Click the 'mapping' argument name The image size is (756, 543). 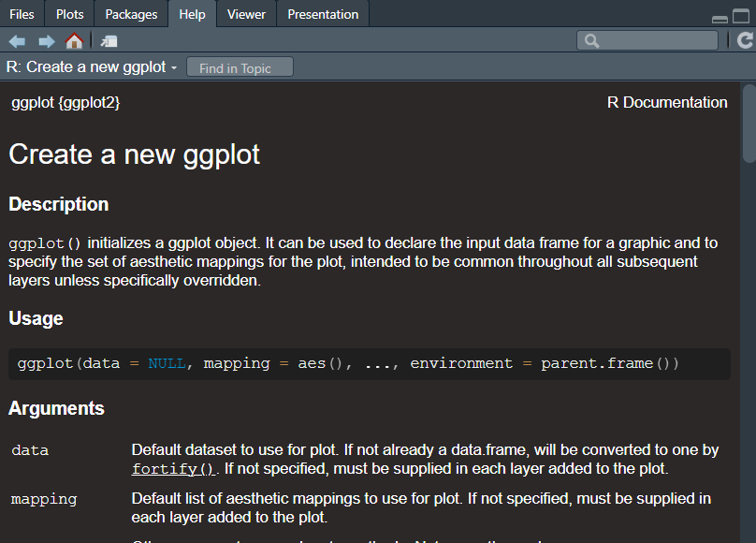(x=44, y=499)
